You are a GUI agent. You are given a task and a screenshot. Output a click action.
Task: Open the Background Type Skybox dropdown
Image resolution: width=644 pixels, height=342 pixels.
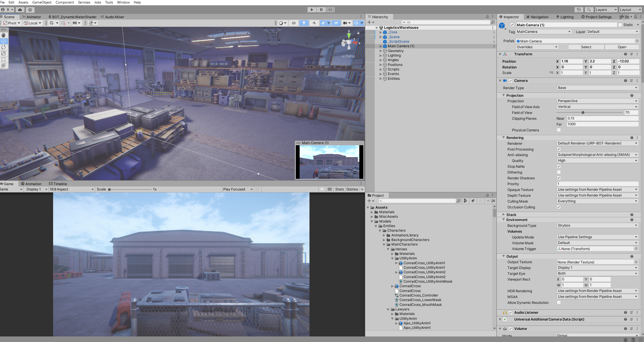(597, 226)
